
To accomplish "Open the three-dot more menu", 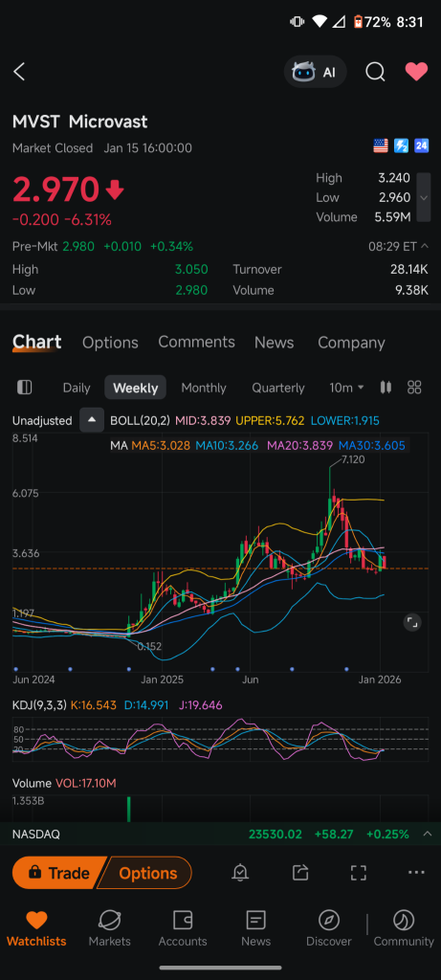I will coord(416,873).
